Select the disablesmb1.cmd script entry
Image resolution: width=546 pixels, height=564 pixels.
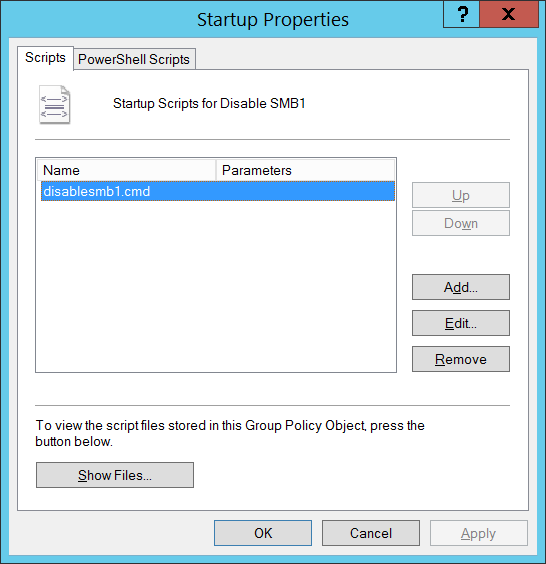click(x=218, y=191)
